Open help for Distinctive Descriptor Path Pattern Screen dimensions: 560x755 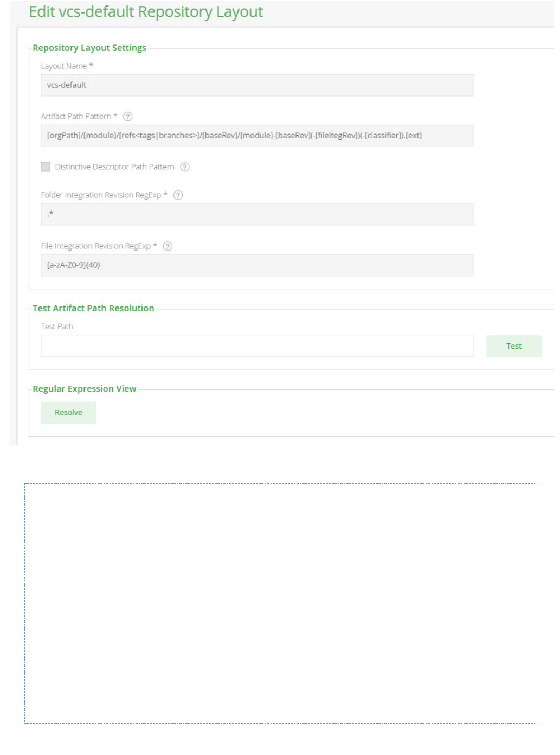click(x=185, y=167)
